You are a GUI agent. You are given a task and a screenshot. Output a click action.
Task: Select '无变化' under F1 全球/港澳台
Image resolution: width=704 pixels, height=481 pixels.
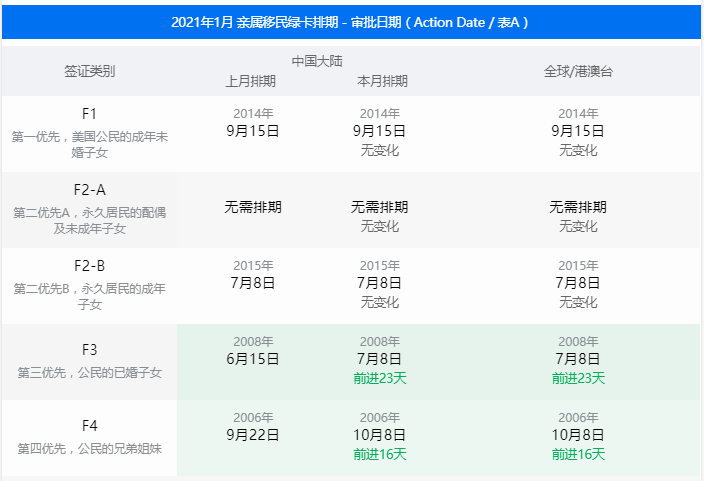[578, 150]
